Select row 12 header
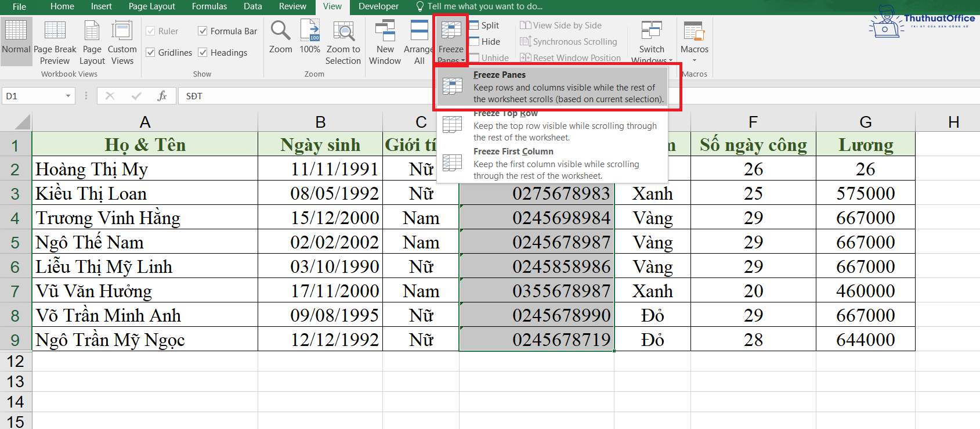980x429 pixels. (16, 361)
